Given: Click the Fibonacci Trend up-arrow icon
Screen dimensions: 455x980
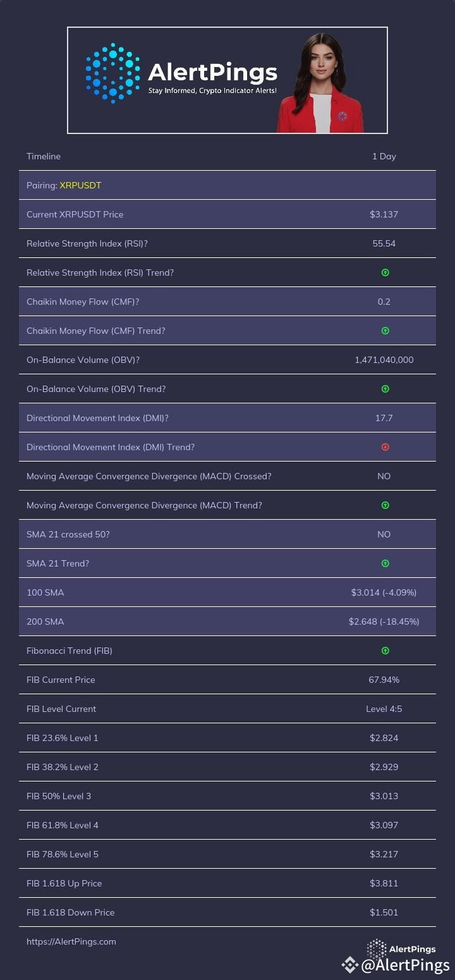Looking at the screenshot, I should [385, 651].
